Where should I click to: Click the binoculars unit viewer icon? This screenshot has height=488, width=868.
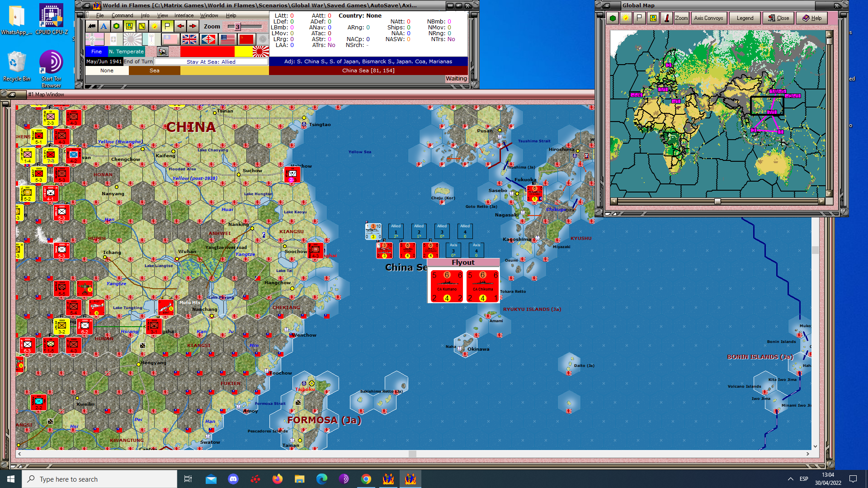coord(163,52)
